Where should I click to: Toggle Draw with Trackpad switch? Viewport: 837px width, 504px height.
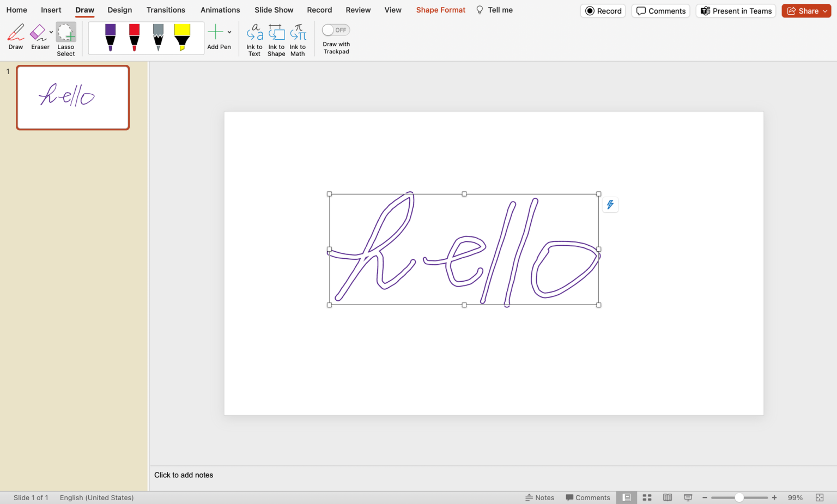click(x=336, y=30)
